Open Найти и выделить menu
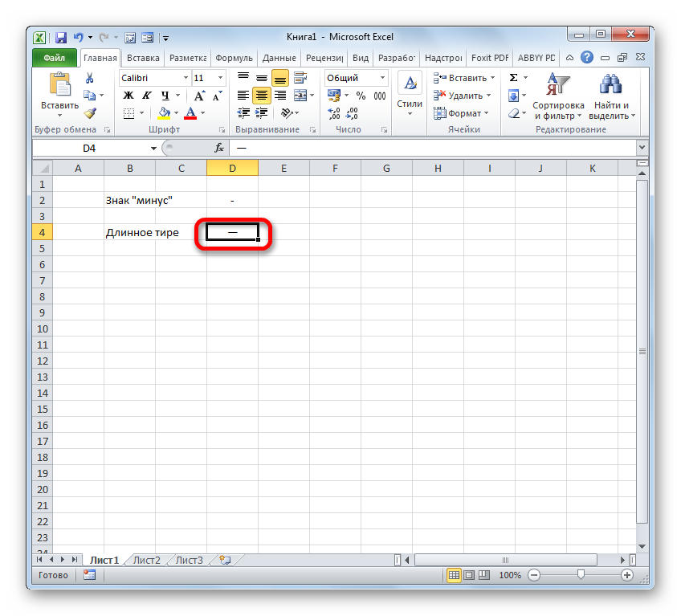Screen dimensions: 681x616 click(x=612, y=96)
